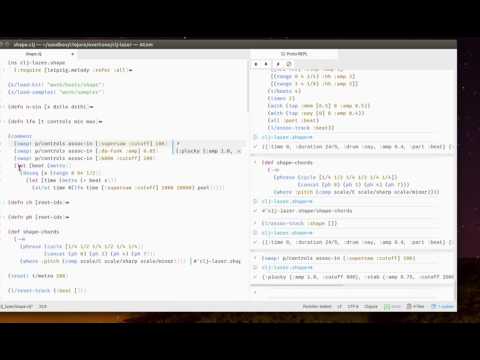The height and width of the screenshot is (360, 480).
Task: Open the line ending LF selector
Action: [x=339, y=306]
